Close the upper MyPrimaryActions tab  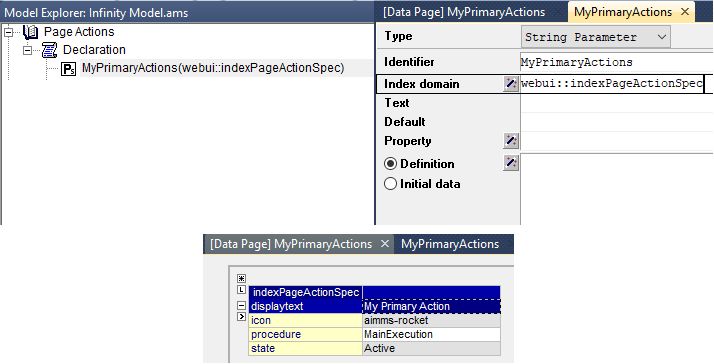pos(685,12)
